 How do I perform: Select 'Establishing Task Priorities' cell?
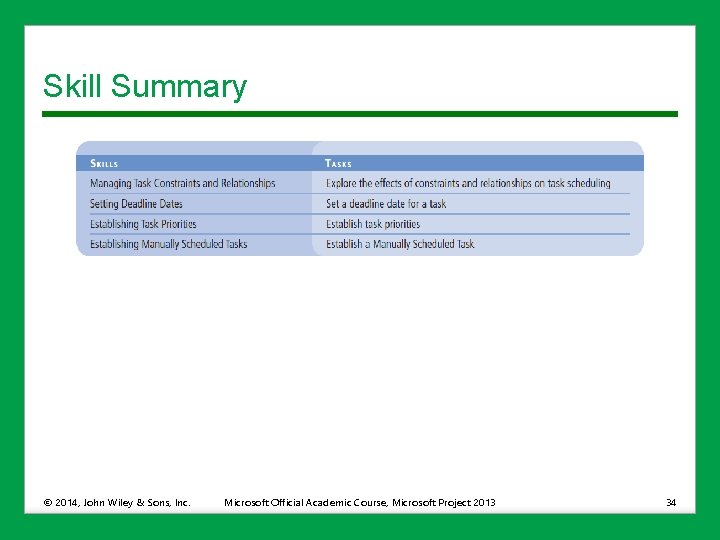coord(143,224)
